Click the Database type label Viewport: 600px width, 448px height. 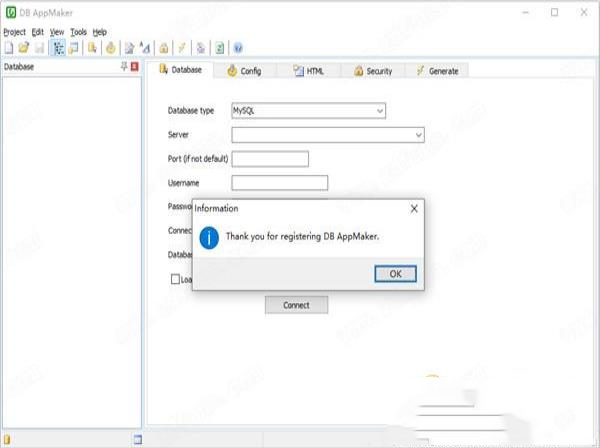point(191,111)
